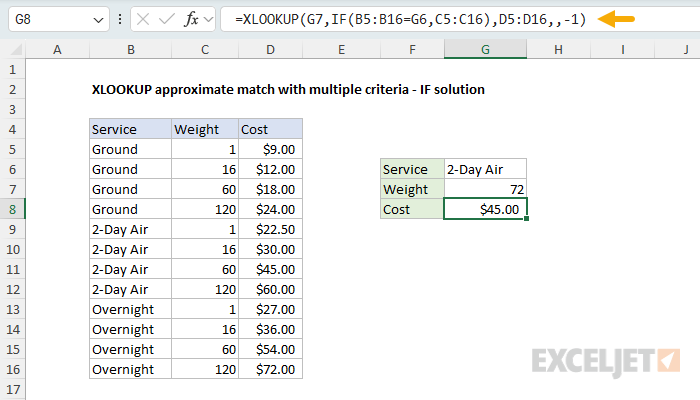The image size is (700, 400).
Task: Click the '2-Day Air' cell in row 9
Action: (130, 229)
